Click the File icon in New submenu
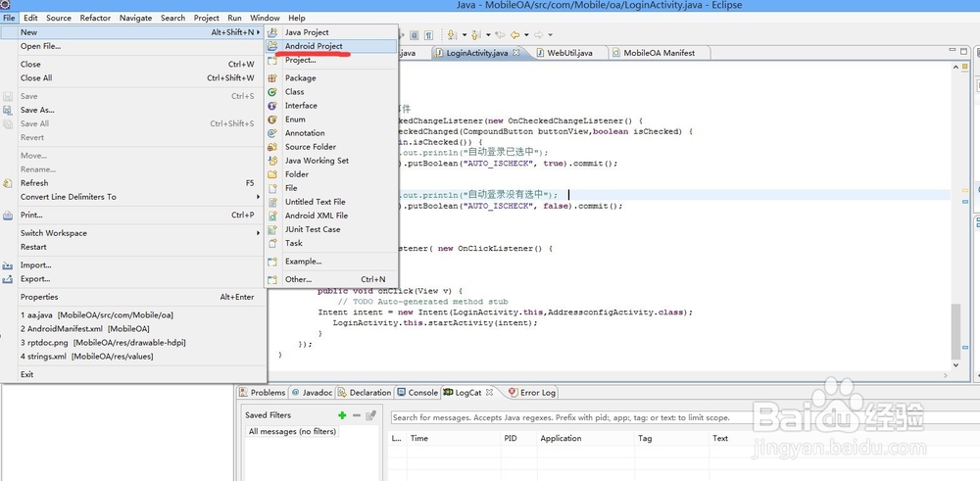Viewport: 980px width, 481px height. coord(272,188)
